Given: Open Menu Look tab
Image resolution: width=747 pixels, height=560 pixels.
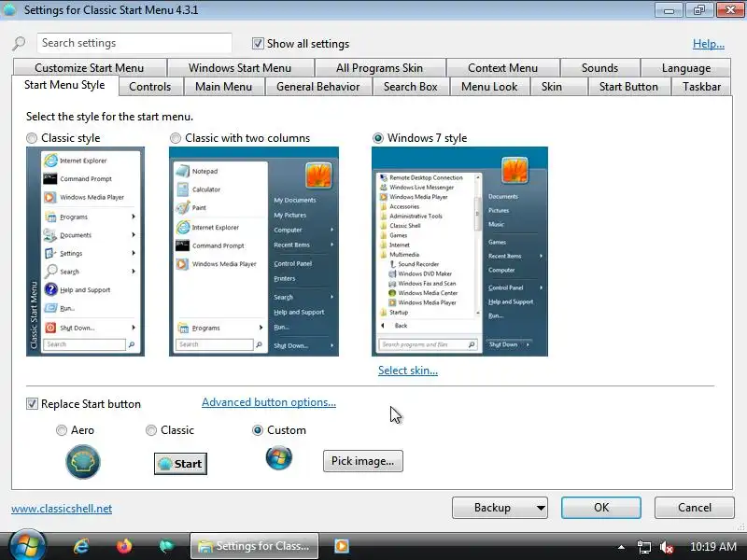Looking at the screenshot, I should pyautogui.click(x=489, y=87).
